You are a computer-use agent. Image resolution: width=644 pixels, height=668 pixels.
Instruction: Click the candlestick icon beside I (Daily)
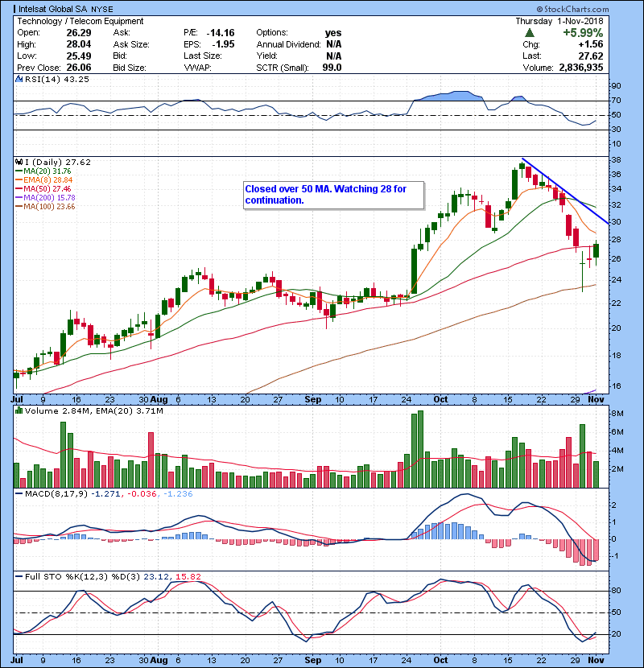(x=19, y=162)
